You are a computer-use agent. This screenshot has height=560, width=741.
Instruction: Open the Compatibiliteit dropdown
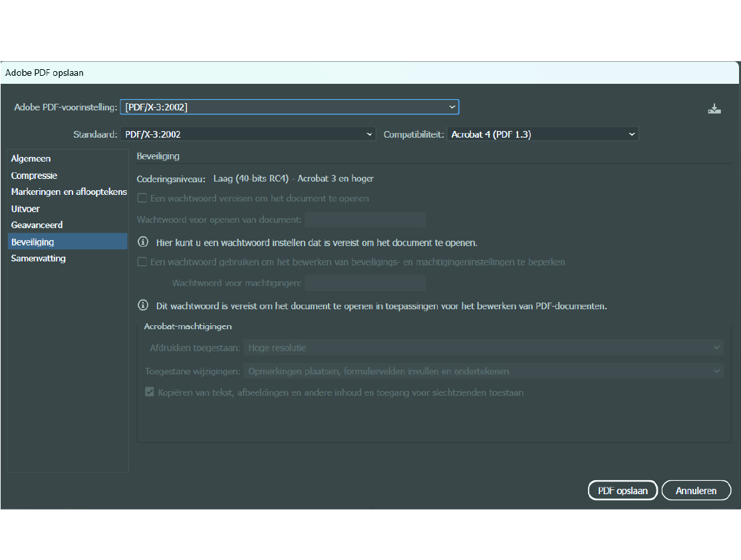(542, 134)
